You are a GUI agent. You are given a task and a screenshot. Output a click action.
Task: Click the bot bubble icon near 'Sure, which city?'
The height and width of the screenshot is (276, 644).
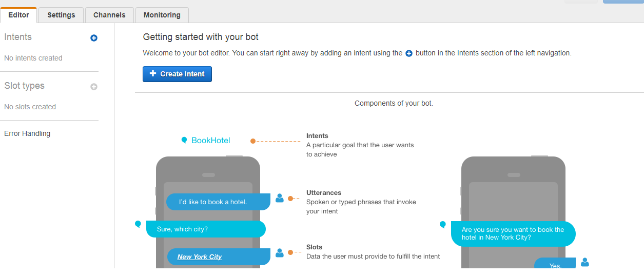pyautogui.click(x=138, y=224)
